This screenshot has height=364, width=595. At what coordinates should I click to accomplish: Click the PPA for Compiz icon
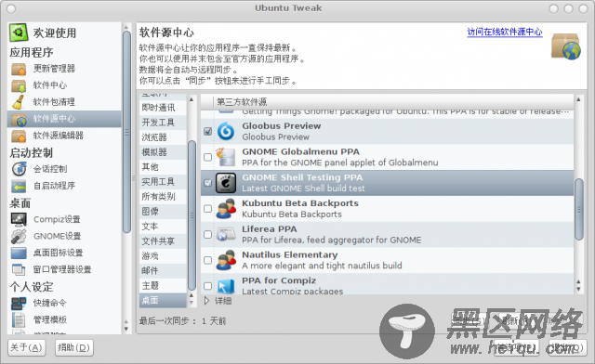226,286
